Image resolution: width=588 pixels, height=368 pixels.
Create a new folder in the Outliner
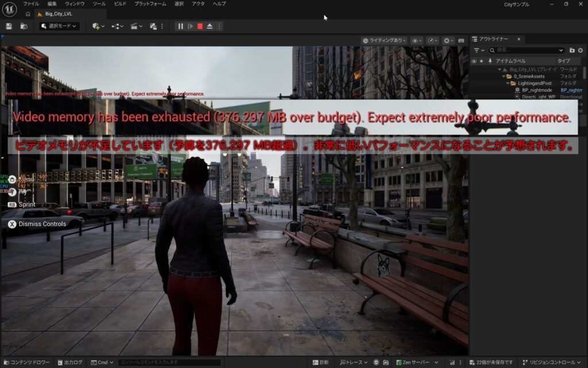pos(572,51)
